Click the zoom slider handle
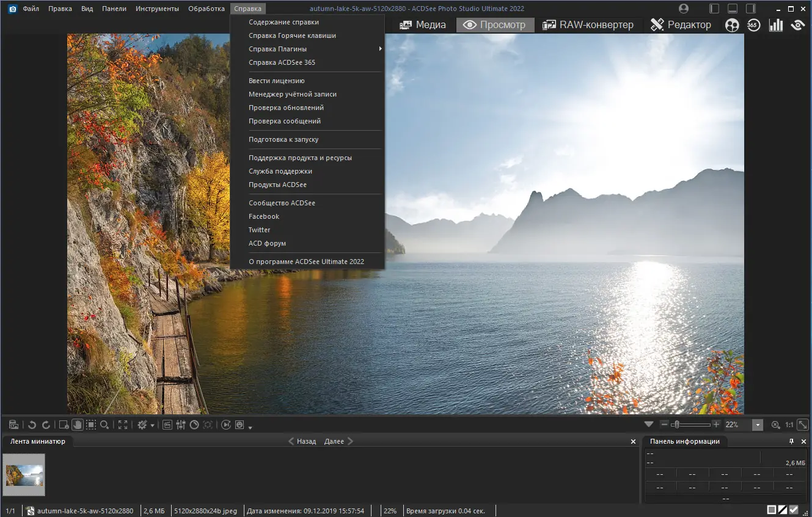This screenshot has width=812, height=517. point(676,425)
